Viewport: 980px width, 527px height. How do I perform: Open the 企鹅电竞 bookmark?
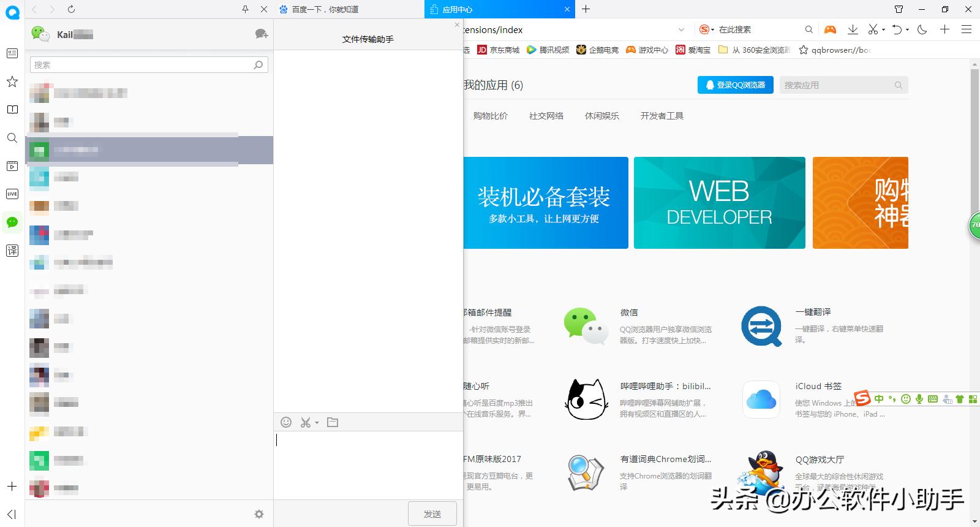click(598, 50)
